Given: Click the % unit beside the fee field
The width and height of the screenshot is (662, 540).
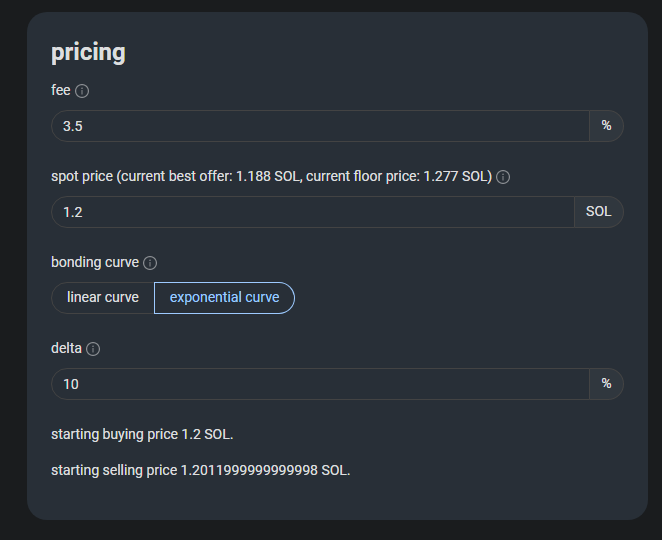Looking at the screenshot, I should [606, 126].
